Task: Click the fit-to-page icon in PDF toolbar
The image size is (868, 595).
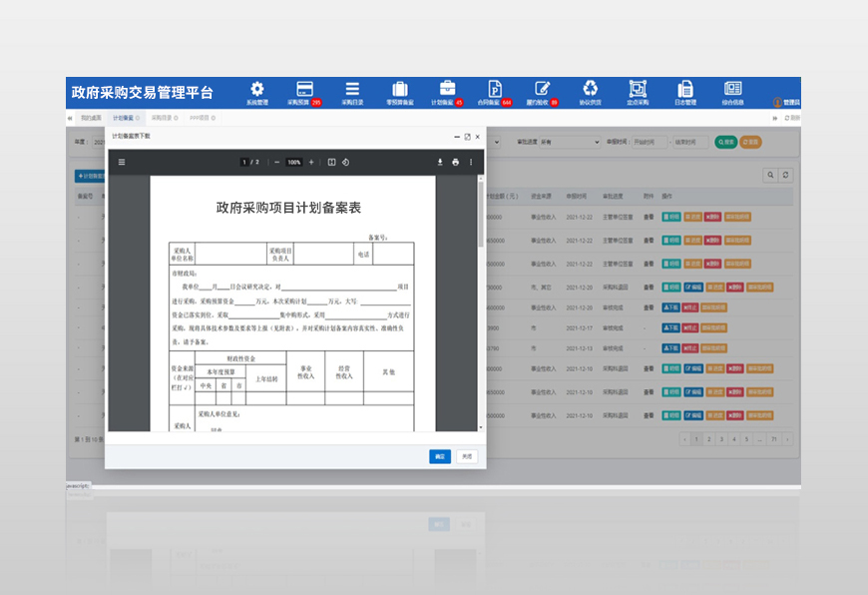Action: (329, 162)
